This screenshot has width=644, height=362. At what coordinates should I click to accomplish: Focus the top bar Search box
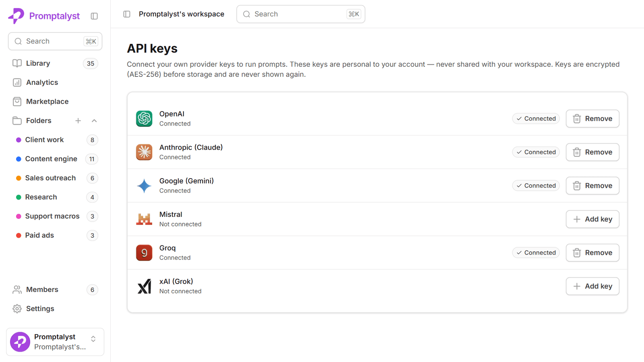tap(301, 14)
